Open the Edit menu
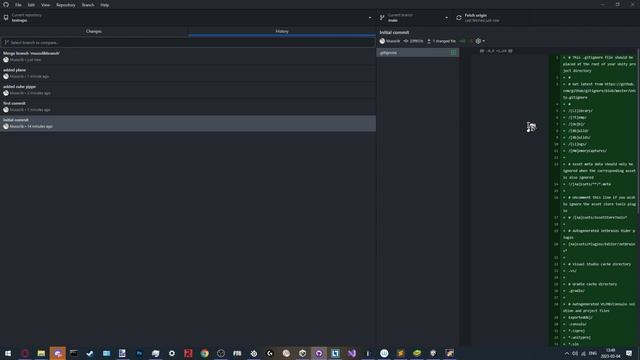The height and width of the screenshot is (360, 640). [31, 5]
